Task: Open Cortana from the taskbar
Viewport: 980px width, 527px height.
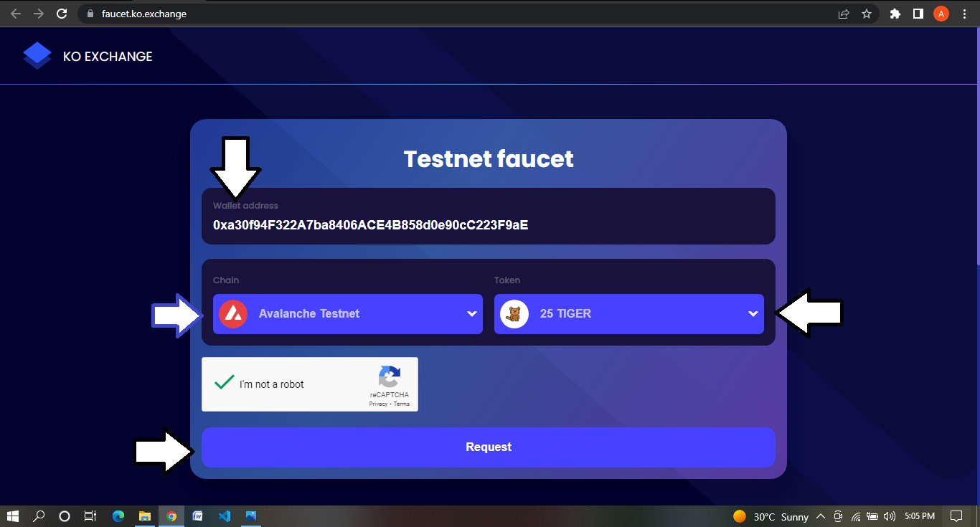Action: pyautogui.click(x=65, y=516)
